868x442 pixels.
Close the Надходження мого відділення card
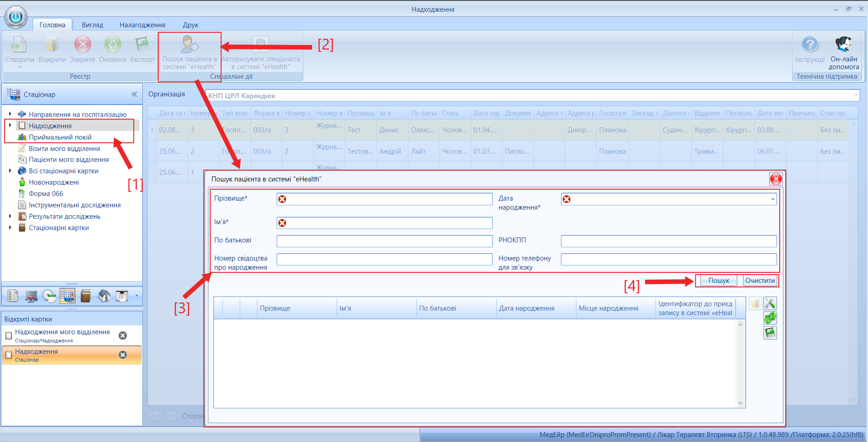coord(123,336)
